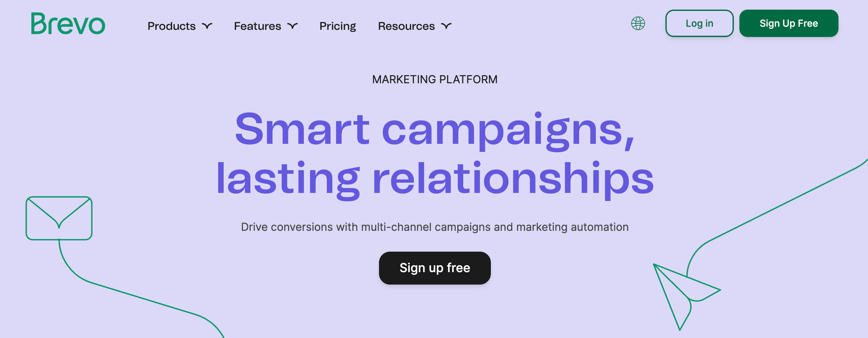Click the Brevo logo in the header
This screenshot has width=868, height=338.
point(68,24)
